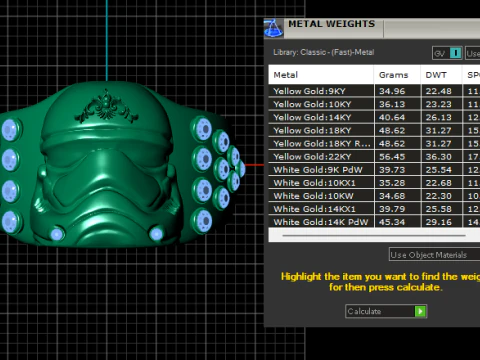Click the 25.58 DWT value
This screenshot has height=360, width=480.
click(x=439, y=209)
